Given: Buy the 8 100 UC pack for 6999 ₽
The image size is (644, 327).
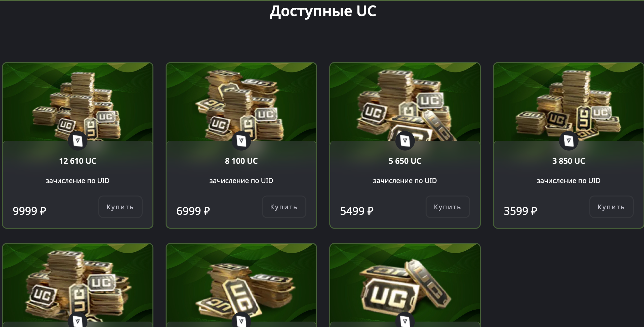Looking at the screenshot, I should (x=284, y=207).
